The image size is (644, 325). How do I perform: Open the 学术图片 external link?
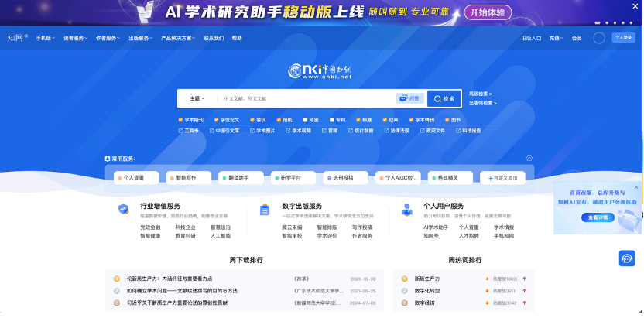(262, 131)
